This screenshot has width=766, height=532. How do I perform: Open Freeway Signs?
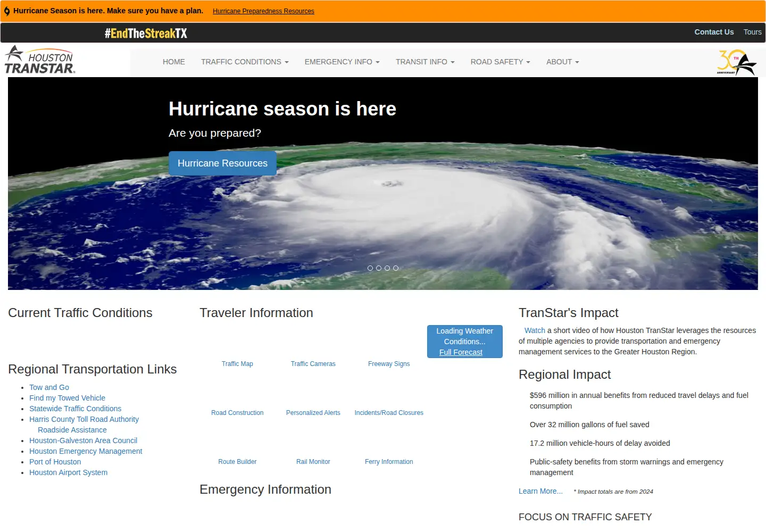[x=389, y=364]
